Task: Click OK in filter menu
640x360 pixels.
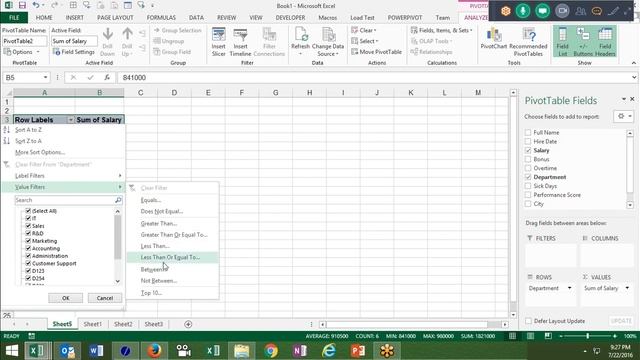Action: (65, 298)
